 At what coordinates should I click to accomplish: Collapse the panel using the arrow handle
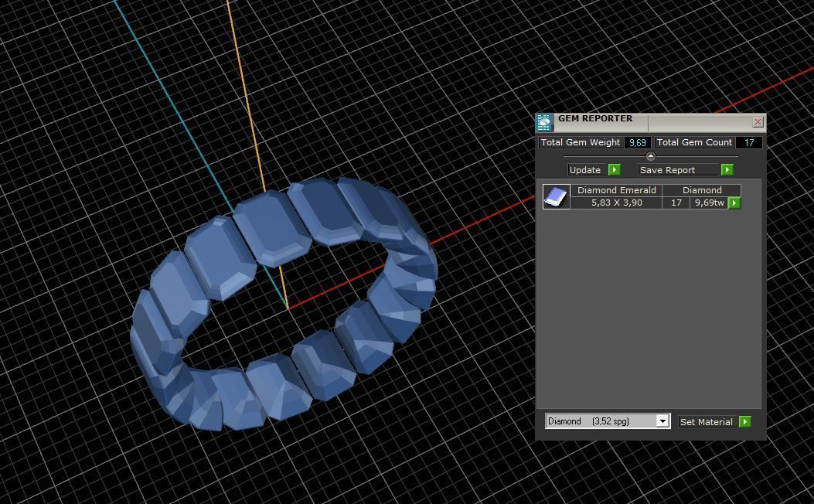(650, 155)
